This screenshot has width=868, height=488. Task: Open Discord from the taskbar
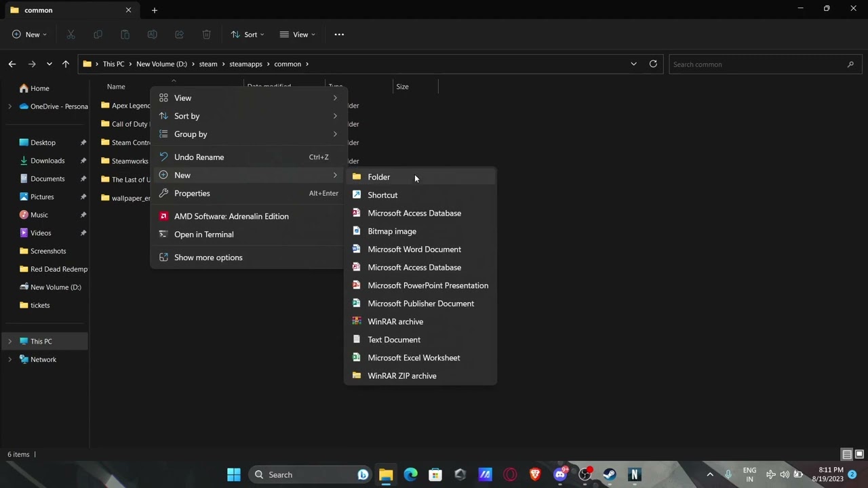(560, 474)
